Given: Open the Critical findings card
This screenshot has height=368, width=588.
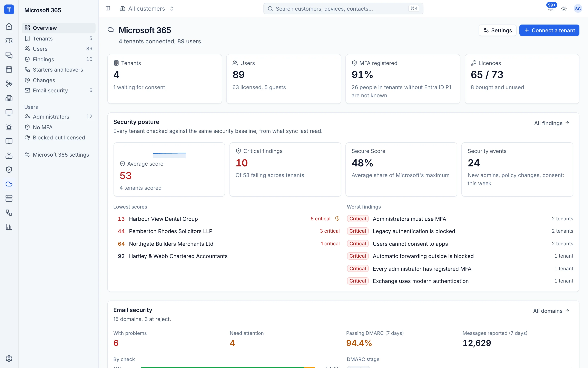Looking at the screenshot, I should 285,169.
